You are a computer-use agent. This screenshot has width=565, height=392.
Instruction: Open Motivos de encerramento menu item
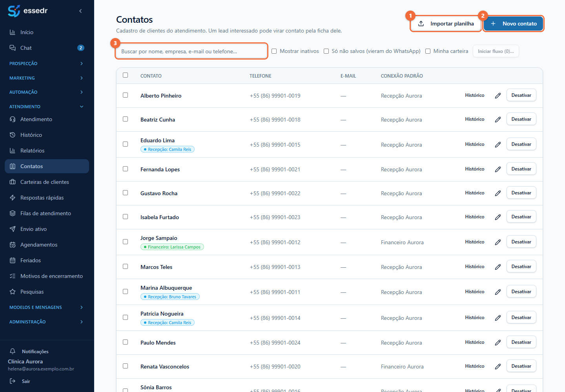(47, 276)
